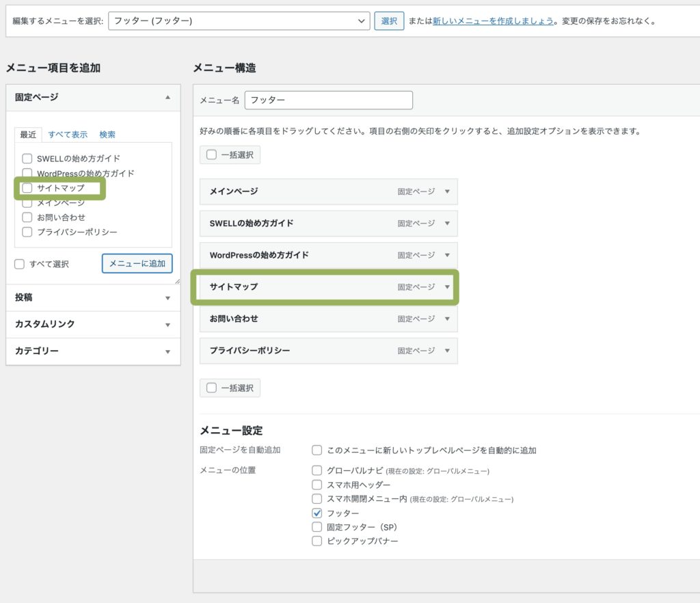Expand the お問い合わせ menu item arrow

coord(447,319)
